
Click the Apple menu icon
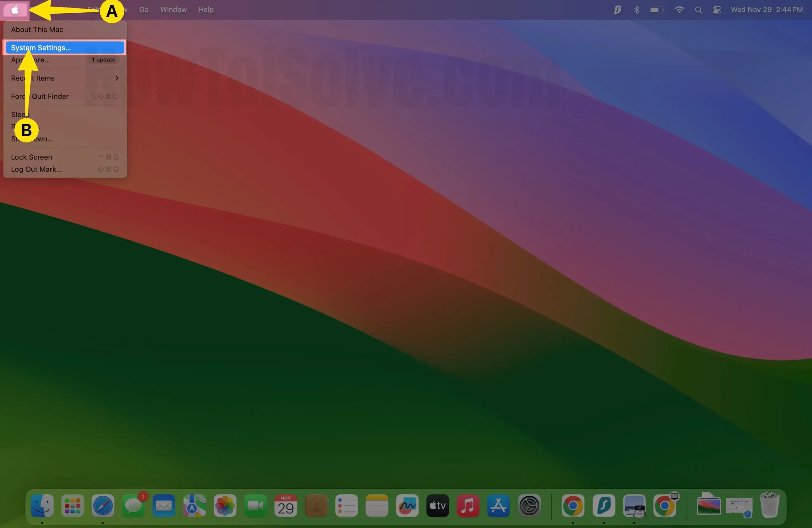coord(15,10)
